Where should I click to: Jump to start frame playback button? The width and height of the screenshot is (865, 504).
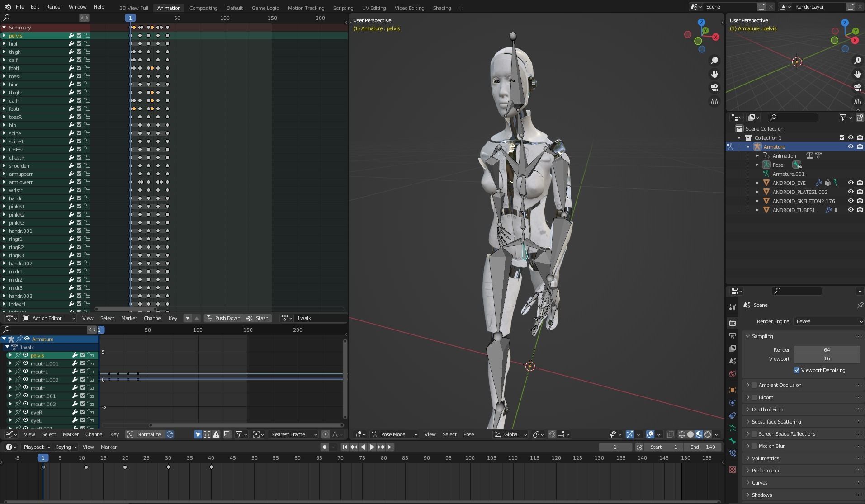(x=345, y=447)
